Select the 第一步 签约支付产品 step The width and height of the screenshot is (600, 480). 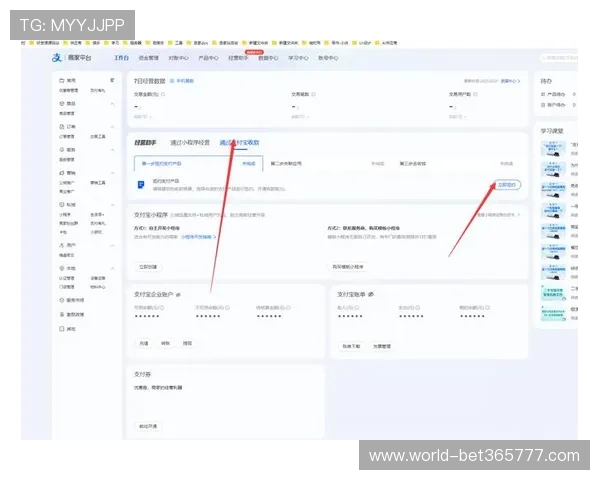point(198,163)
